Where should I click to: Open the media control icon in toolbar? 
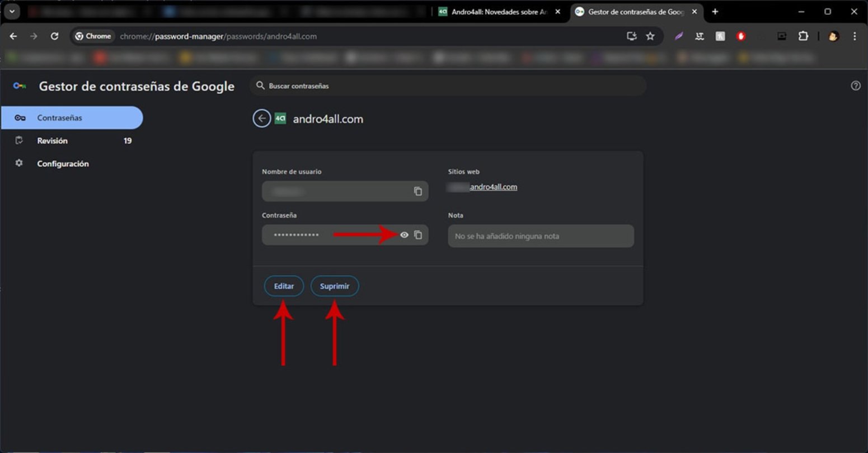(x=782, y=36)
